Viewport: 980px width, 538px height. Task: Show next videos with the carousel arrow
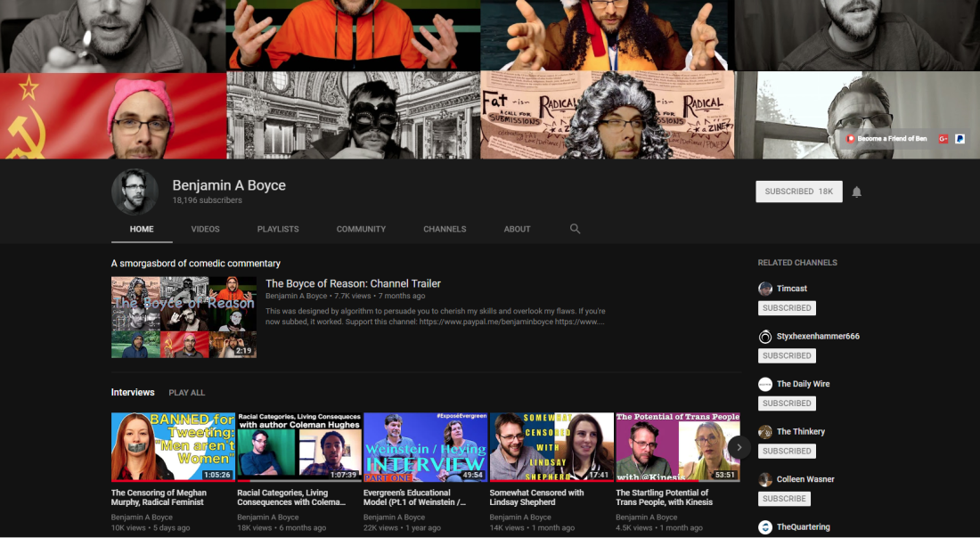738,447
